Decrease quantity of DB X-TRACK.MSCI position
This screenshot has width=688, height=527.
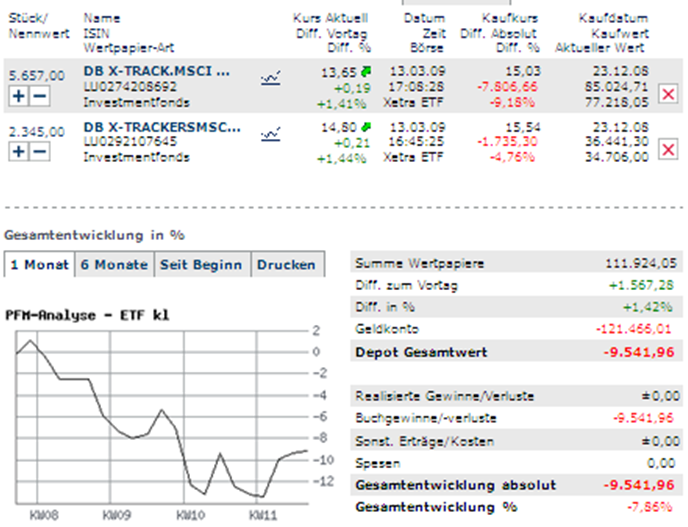(x=39, y=95)
